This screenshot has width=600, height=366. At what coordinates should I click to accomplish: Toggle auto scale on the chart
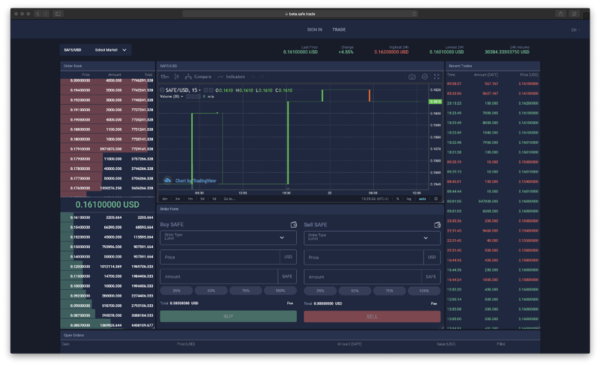click(422, 199)
